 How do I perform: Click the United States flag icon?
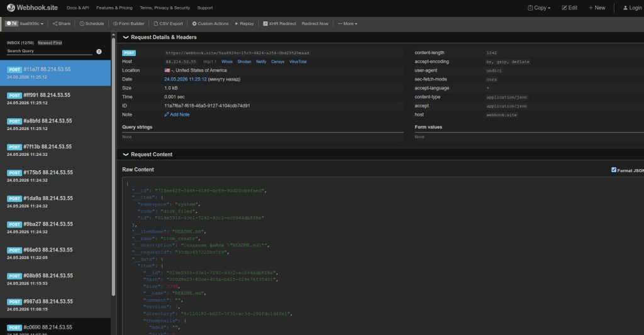click(x=167, y=70)
